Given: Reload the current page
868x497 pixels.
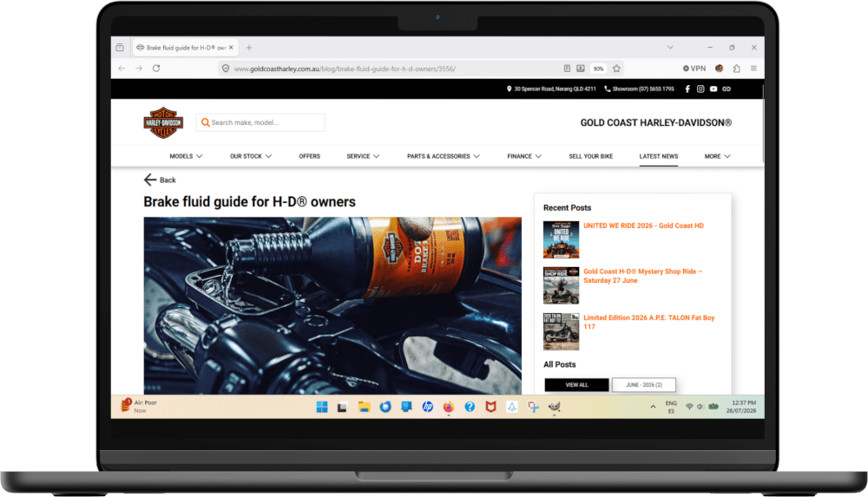Looking at the screenshot, I should [x=156, y=69].
